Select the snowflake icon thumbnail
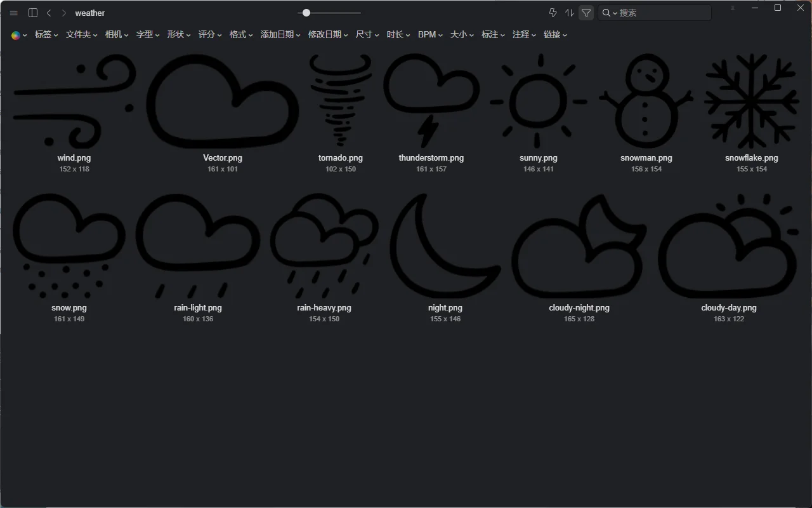Screen dimensions: 812x508 [752, 102]
